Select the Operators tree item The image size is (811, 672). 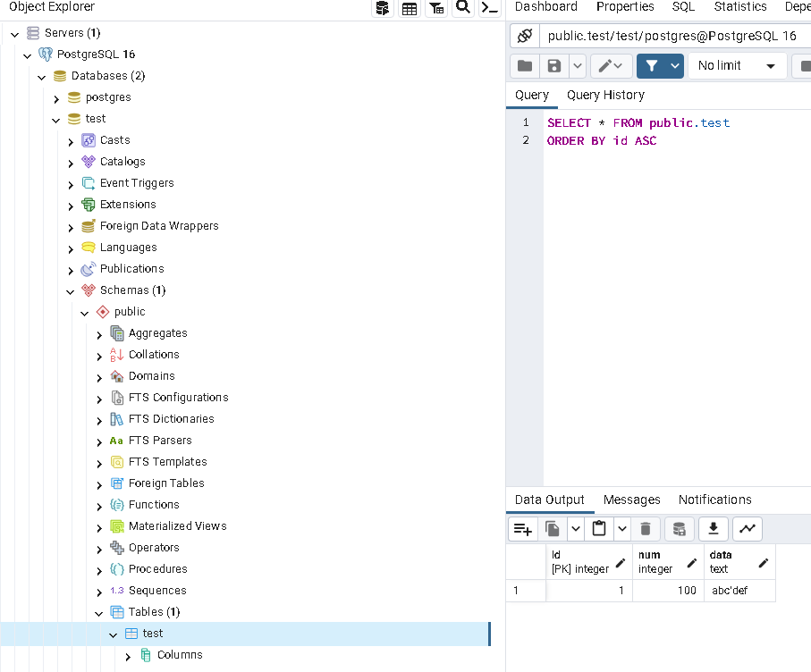[154, 548]
